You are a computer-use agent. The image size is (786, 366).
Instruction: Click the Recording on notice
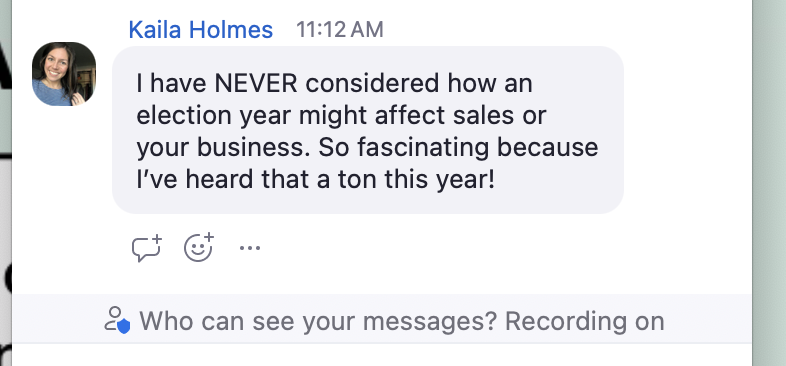coord(584,321)
